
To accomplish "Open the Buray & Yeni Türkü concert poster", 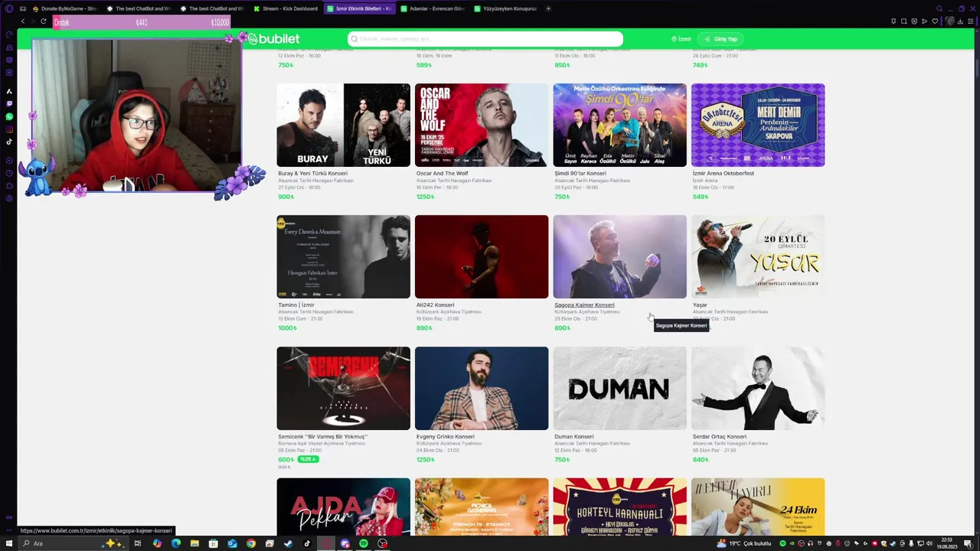I will point(343,125).
